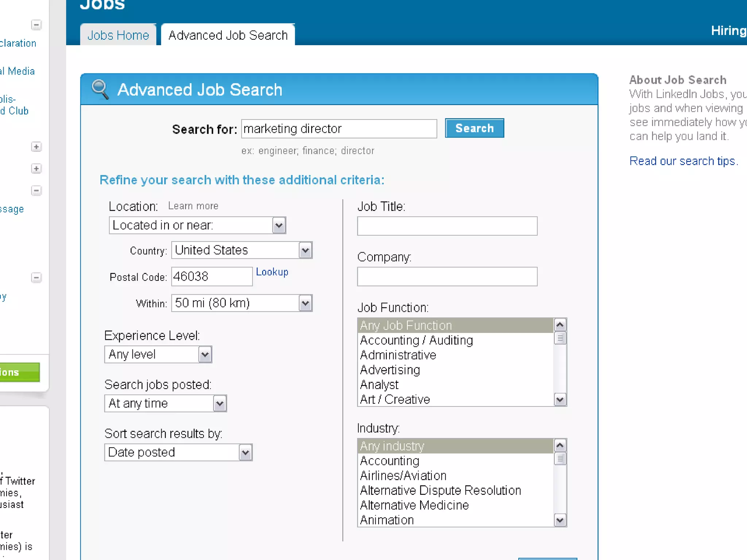Select the Advanced Job Search tab

tap(228, 35)
